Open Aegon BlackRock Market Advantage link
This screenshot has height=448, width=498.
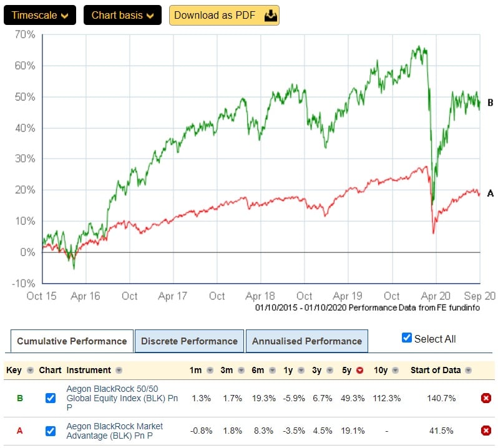(114, 431)
